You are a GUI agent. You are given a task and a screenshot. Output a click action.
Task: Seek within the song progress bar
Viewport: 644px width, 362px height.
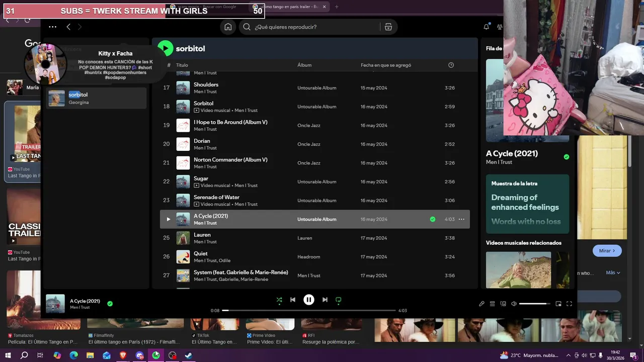tap(309, 311)
